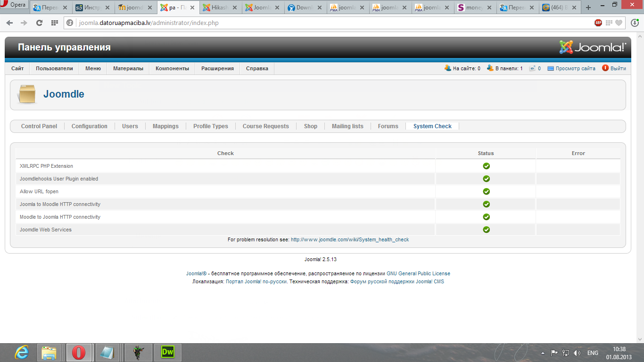
Task: Click the Joomdle box icon
Action: 26,94
